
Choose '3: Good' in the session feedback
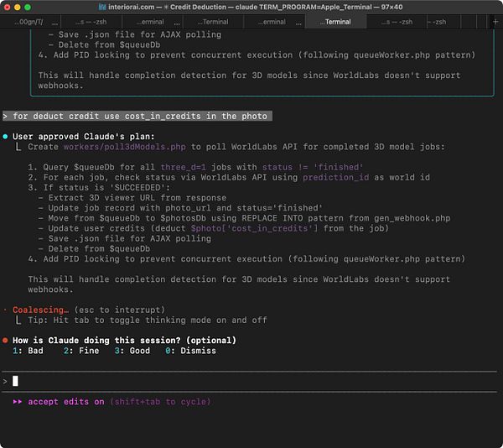tap(132, 351)
